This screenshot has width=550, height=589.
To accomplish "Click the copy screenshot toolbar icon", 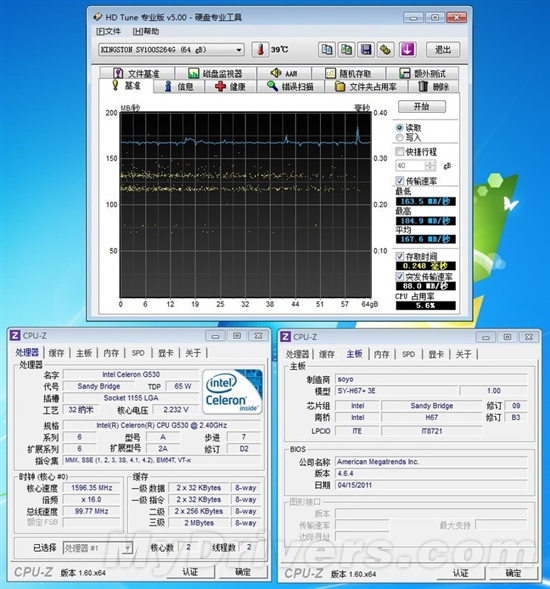I will coord(346,50).
